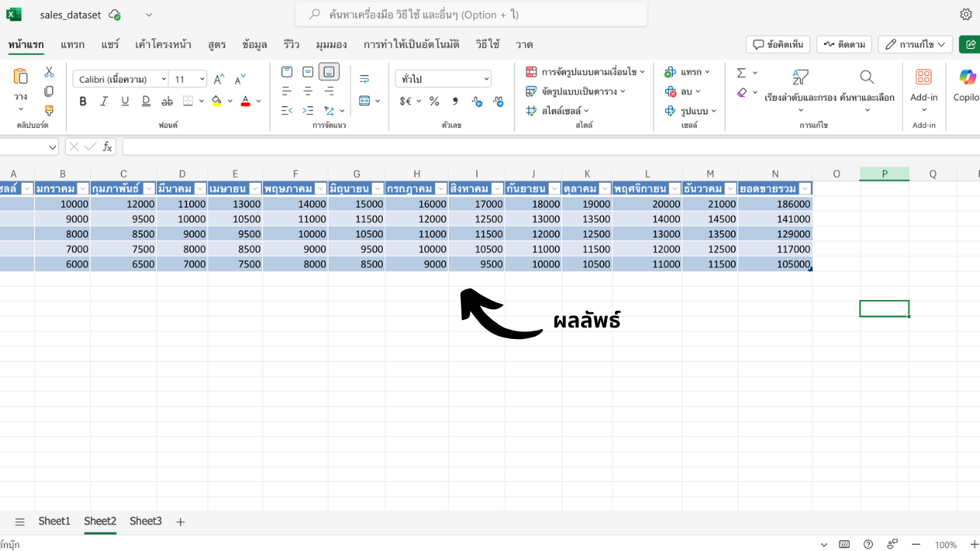The image size is (980, 551).
Task: Apply Italic formatting to the cell
Action: tap(104, 101)
